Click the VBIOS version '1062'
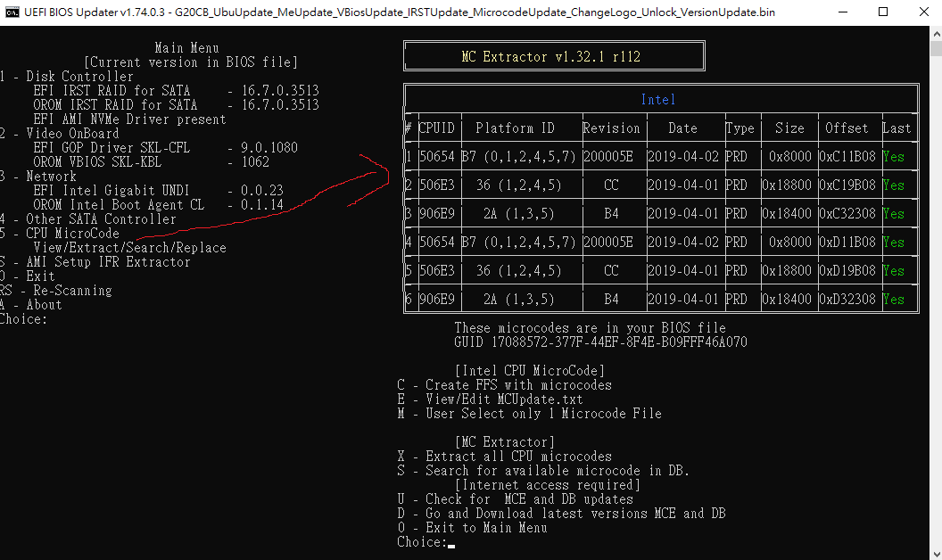Image resolution: width=942 pixels, height=560 pixels. [255, 162]
